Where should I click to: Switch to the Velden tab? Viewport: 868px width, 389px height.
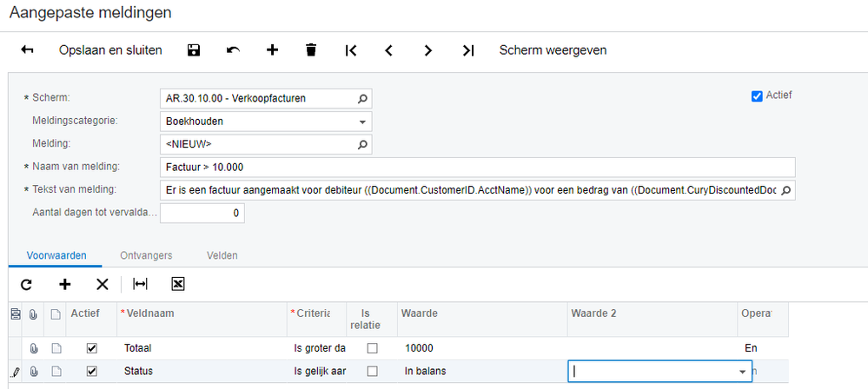[x=222, y=255]
